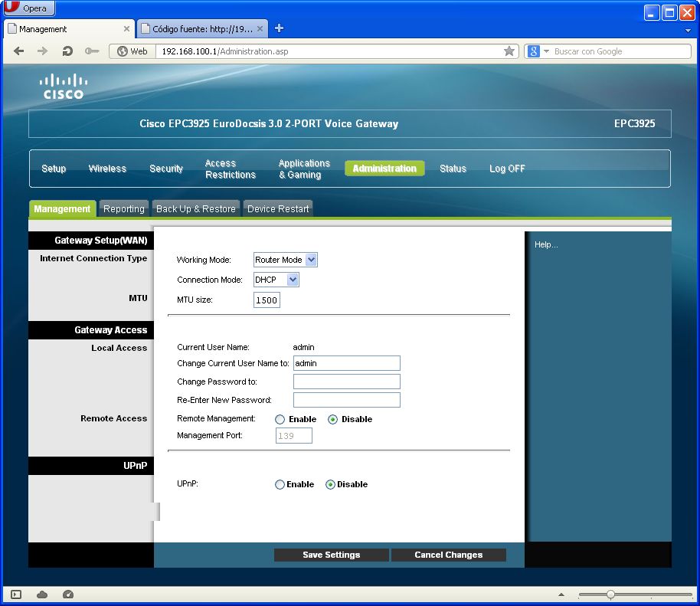Go back with the back arrow
Image resolution: width=700 pixels, height=606 pixels.
tap(18, 51)
